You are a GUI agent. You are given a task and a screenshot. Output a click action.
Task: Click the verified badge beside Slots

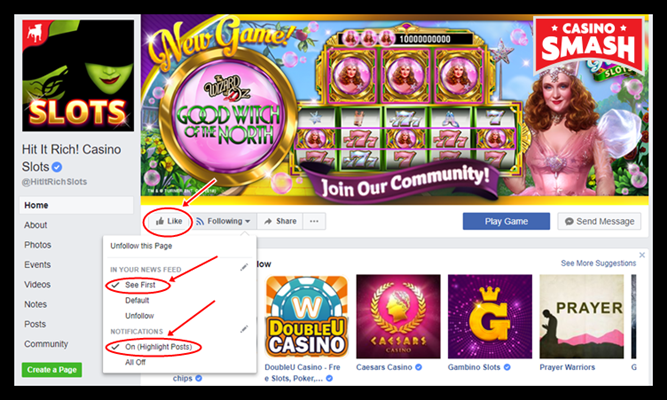click(x=57, y=167)
